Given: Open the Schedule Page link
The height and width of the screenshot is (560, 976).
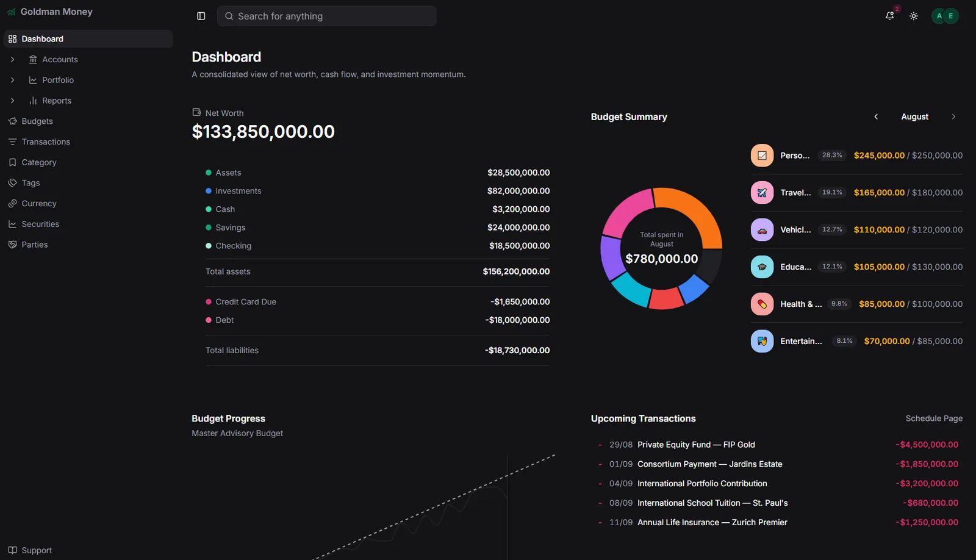Looking at the screenshot, I should coord(934,418).
